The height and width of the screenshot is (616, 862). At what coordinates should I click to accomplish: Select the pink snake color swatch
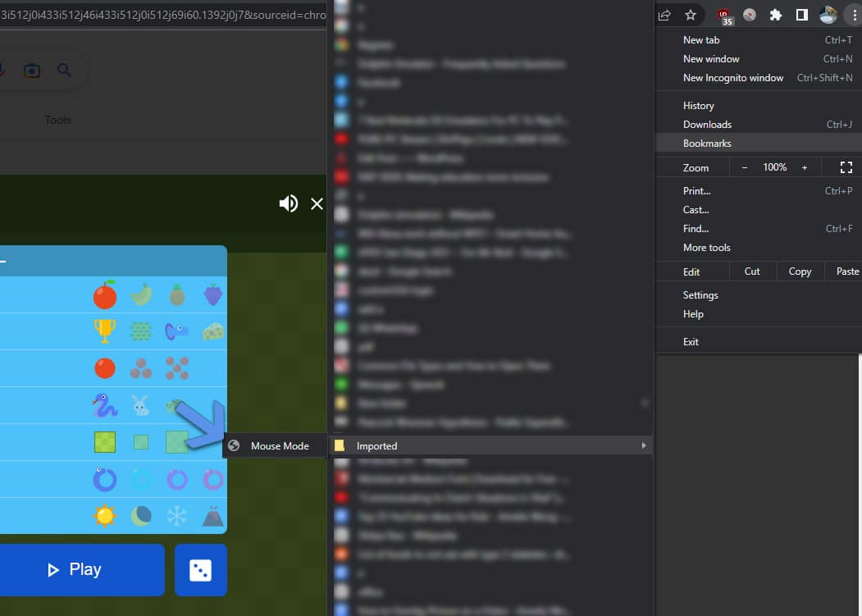click(212, 479)
